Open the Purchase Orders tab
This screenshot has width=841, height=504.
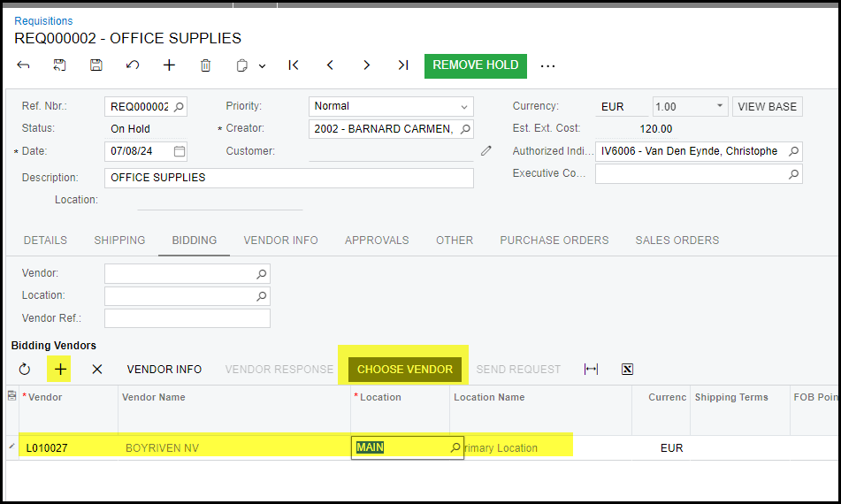554,241
